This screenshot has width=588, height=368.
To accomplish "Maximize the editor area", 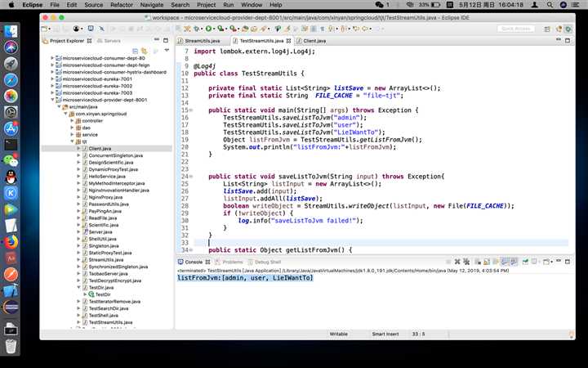I will click(568, 40).
